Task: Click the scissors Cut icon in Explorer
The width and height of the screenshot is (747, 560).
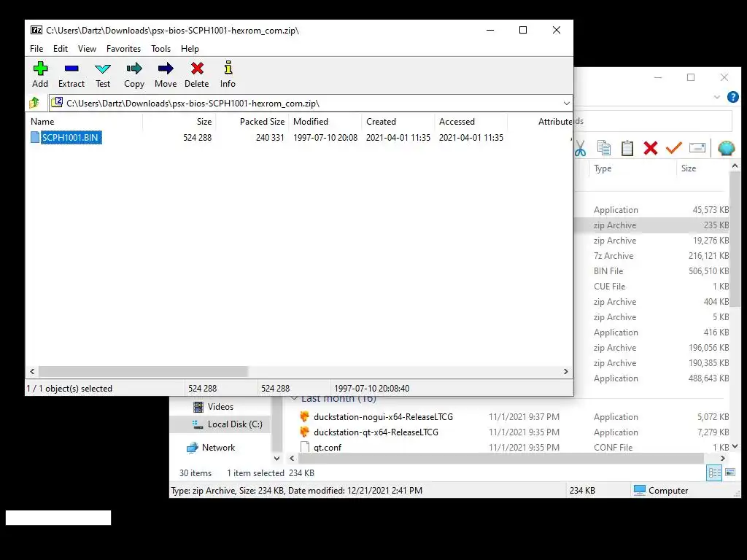Action: click(x=580, y=148)
